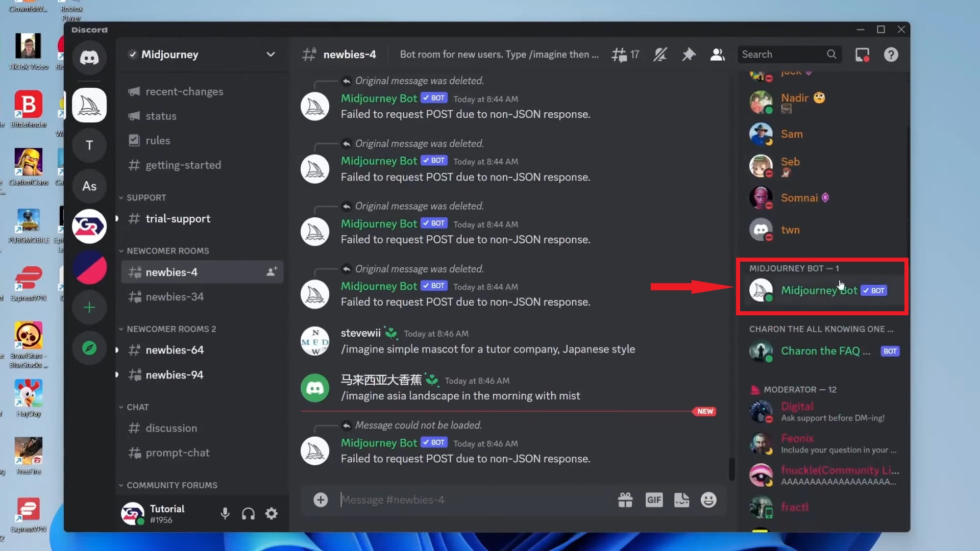Open the inbox

(x=862, y=55)
